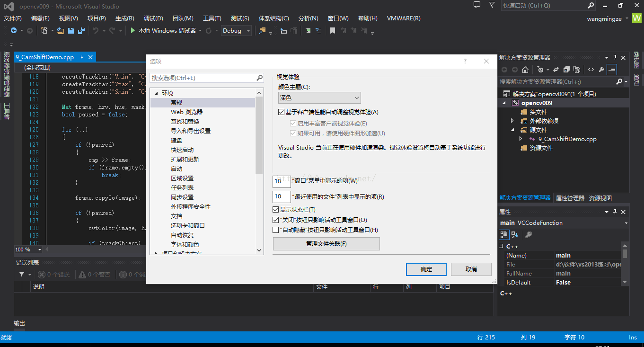644x347 pixels.
Task: Click the Save All toolbar icon
Action: pyautogui.click(x=81, y=31)
